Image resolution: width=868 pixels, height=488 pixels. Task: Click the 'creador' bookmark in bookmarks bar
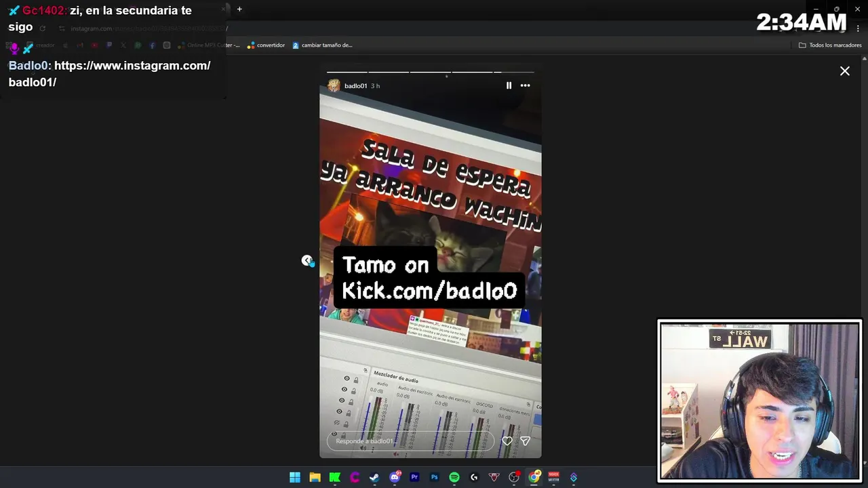(x=41, y=45)
